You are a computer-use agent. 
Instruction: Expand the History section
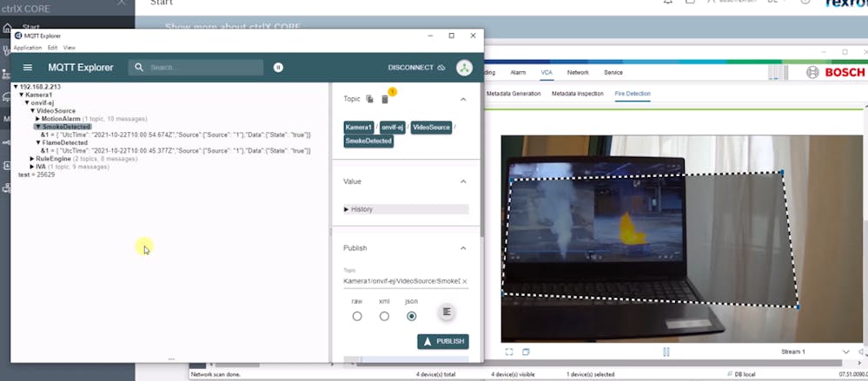[x=406, y=209]
